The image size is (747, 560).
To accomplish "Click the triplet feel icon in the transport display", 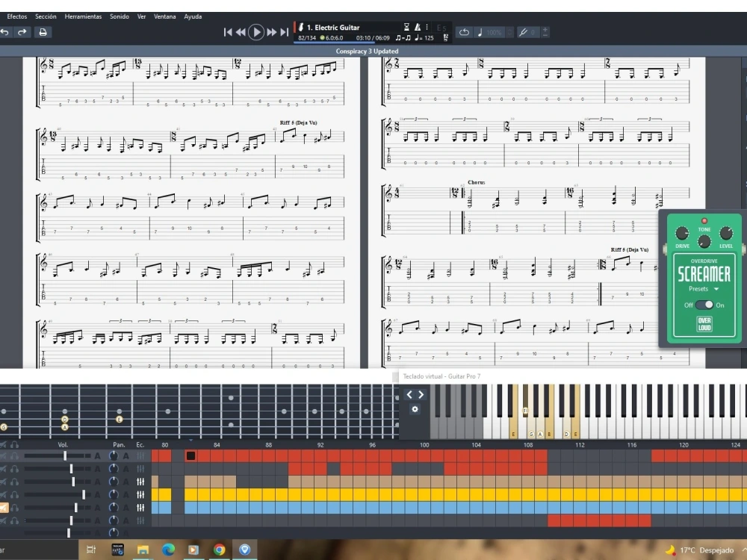I will point(403,37).
